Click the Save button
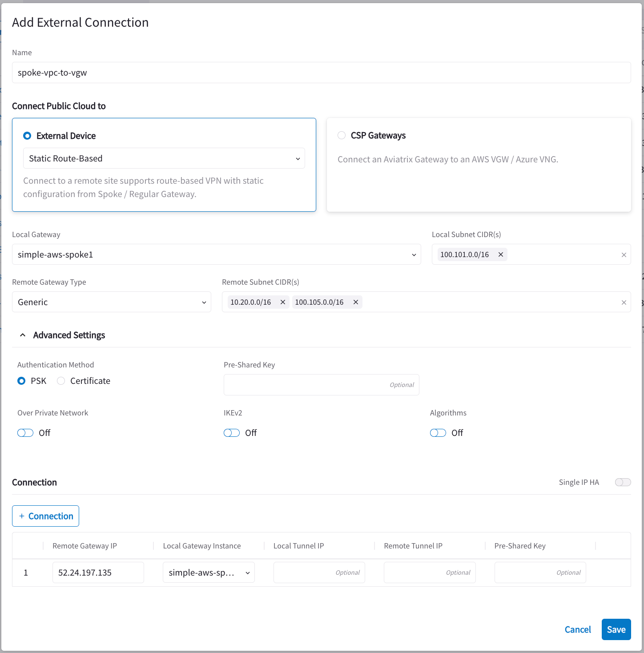Screen dimensions: 644x653 pos(616,629)
